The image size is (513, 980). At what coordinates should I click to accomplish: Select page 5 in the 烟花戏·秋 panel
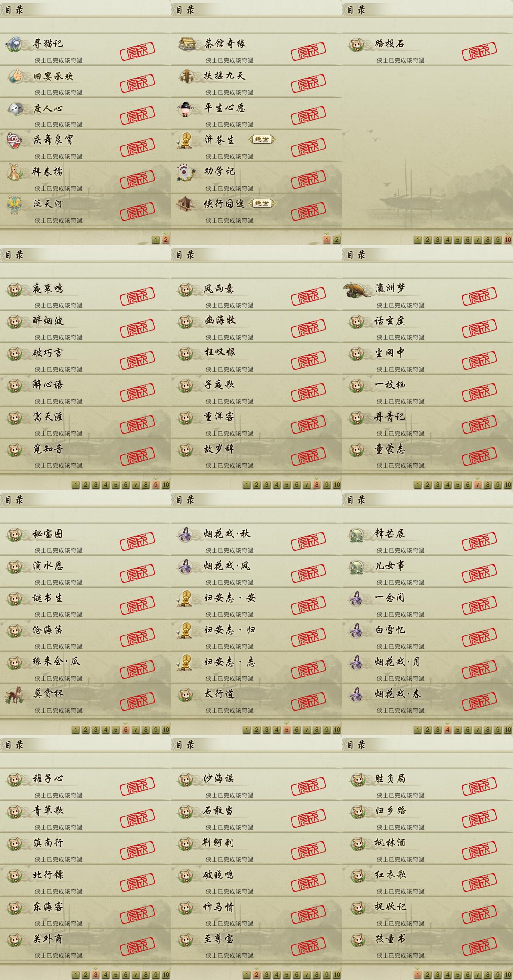point(287,730)
